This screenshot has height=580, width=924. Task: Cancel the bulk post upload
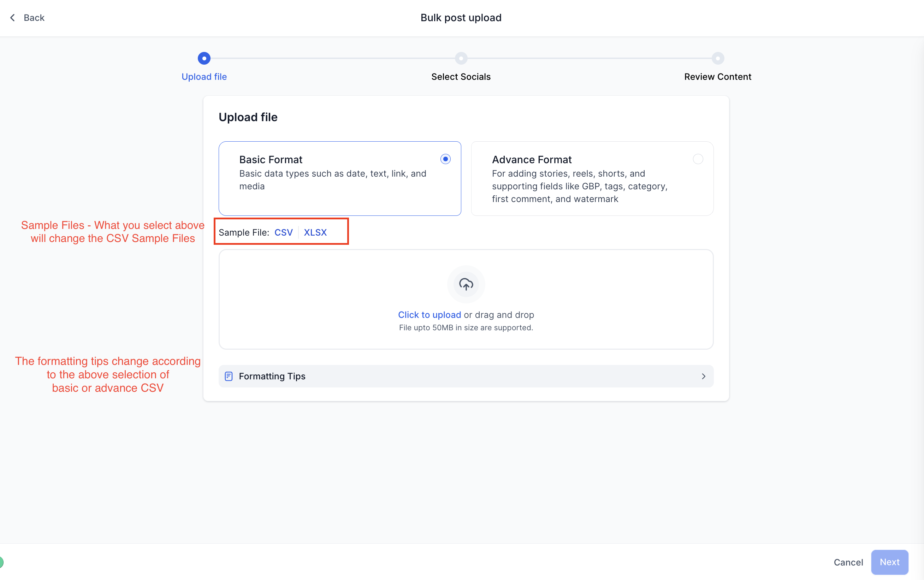[x=848, y=562]
